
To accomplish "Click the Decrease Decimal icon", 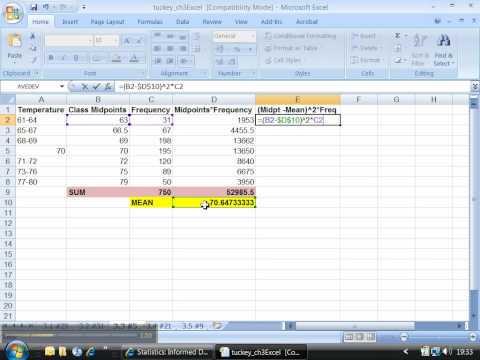I will (x=232, y=61).
